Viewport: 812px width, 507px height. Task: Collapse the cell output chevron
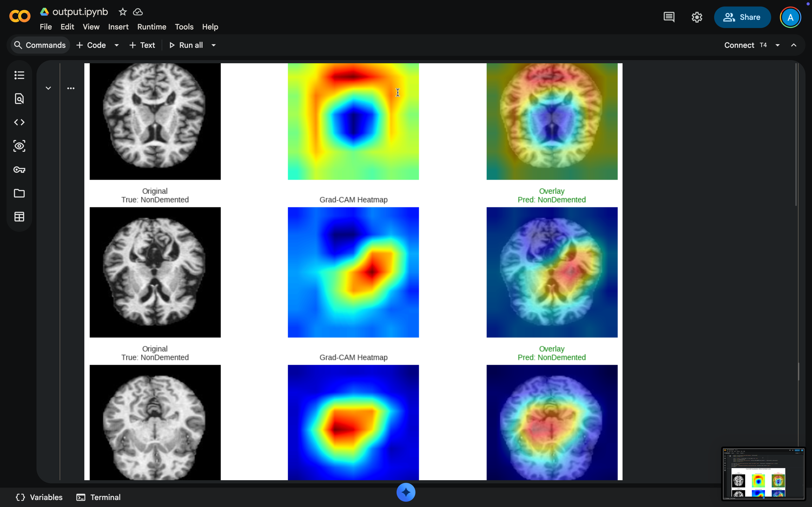(x=48, y=88)
